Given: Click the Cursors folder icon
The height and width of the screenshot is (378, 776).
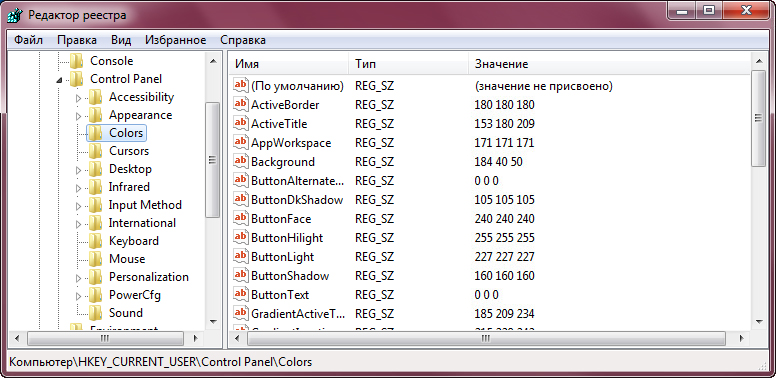Looking at the screenshot, I should pyautogui.click(x=95, y=151).
